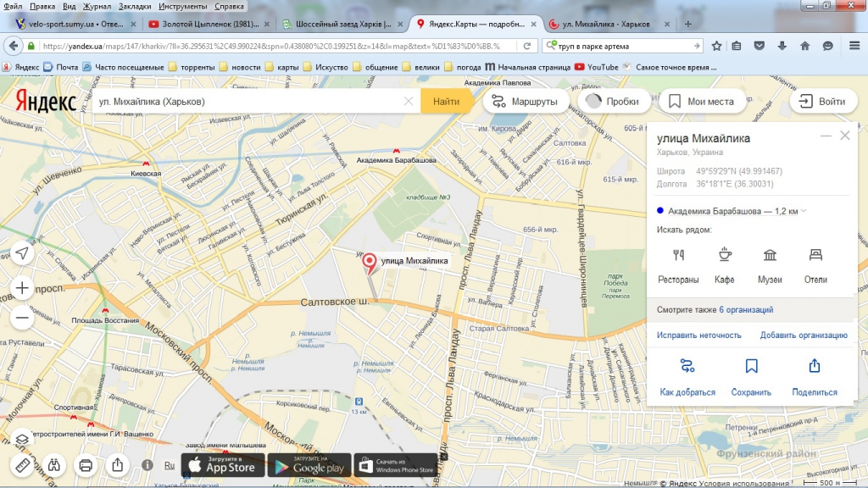
Task: Toggle the Пробки traffic layer
Action: [610, 102]
